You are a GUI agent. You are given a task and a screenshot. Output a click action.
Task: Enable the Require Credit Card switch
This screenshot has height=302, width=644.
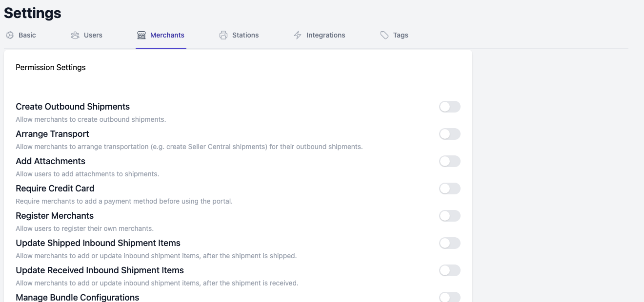click(x=450, y=189)
